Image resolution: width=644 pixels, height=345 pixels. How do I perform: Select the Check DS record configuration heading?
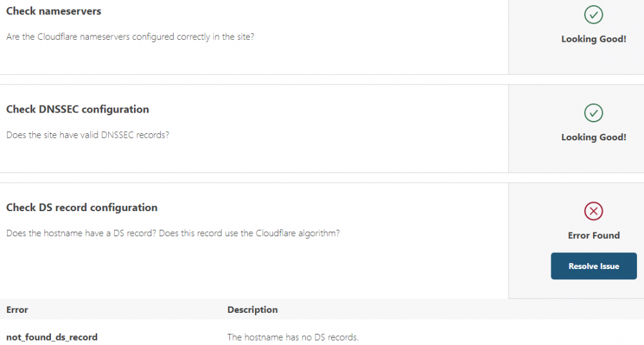tap(82, 207)
